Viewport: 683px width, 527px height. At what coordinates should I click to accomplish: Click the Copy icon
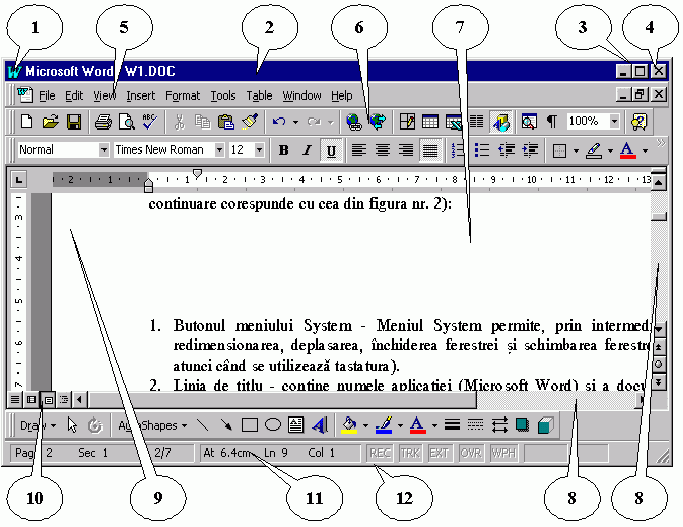(203, 122)
